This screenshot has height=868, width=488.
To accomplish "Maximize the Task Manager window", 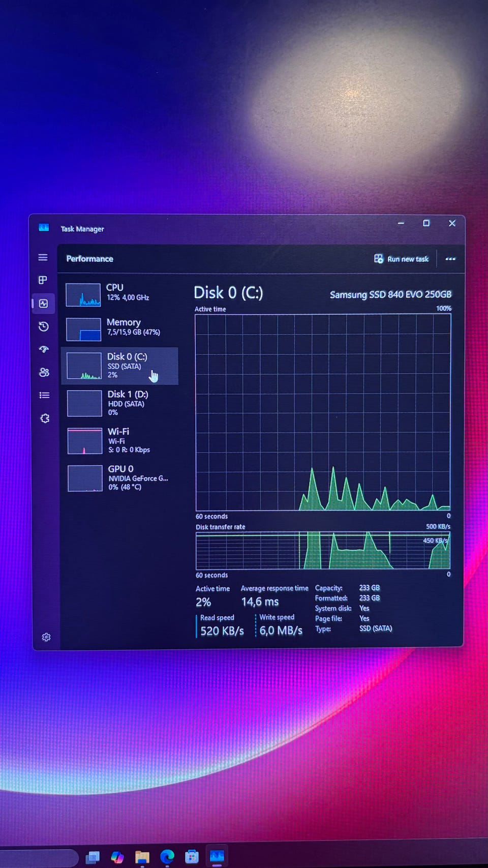I will 426,223.
